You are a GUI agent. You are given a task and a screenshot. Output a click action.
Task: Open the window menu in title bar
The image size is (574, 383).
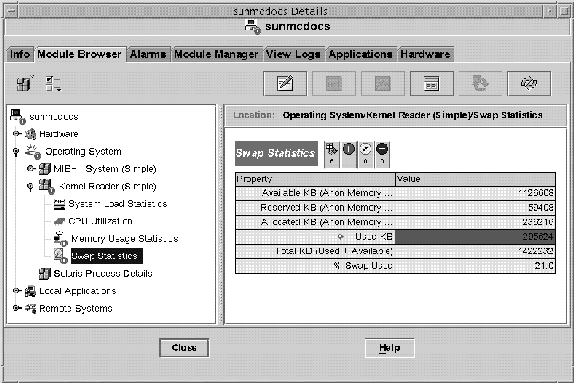click(x=11, y=11)
